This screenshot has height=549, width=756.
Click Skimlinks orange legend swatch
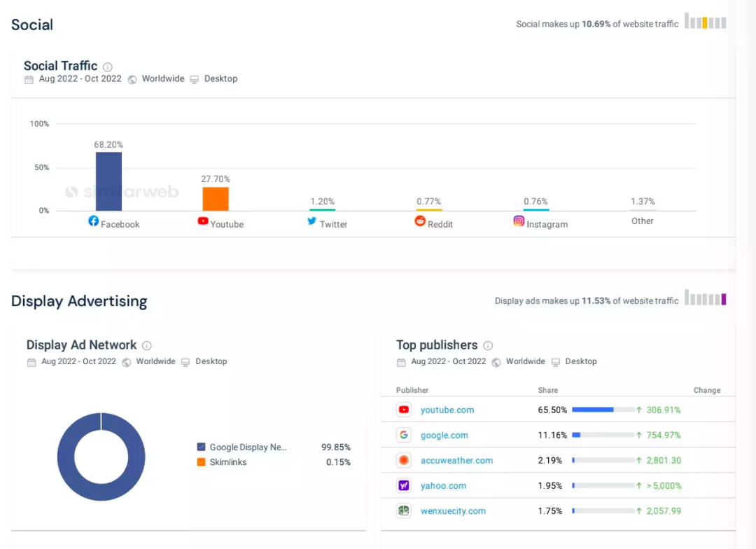(202, 462)
